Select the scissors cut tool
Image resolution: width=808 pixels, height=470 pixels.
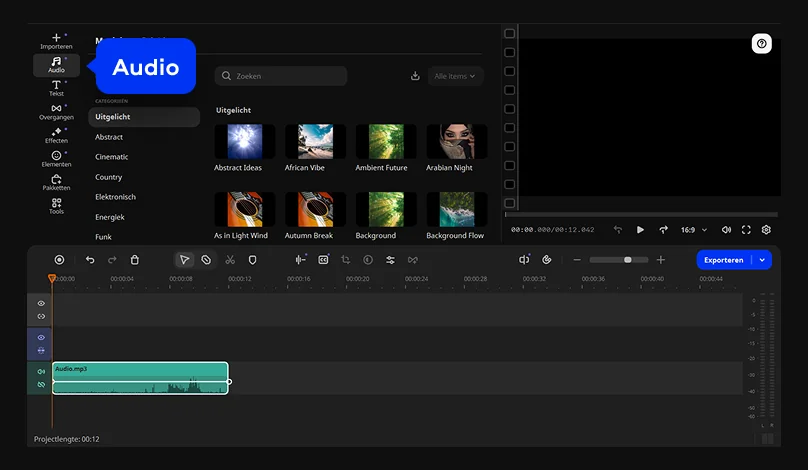point(230,260)
